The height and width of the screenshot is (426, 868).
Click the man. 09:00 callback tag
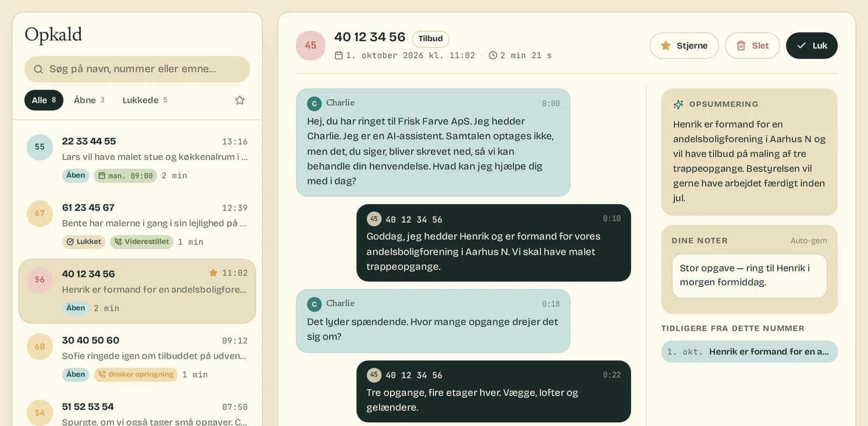(x=125, y=176)
